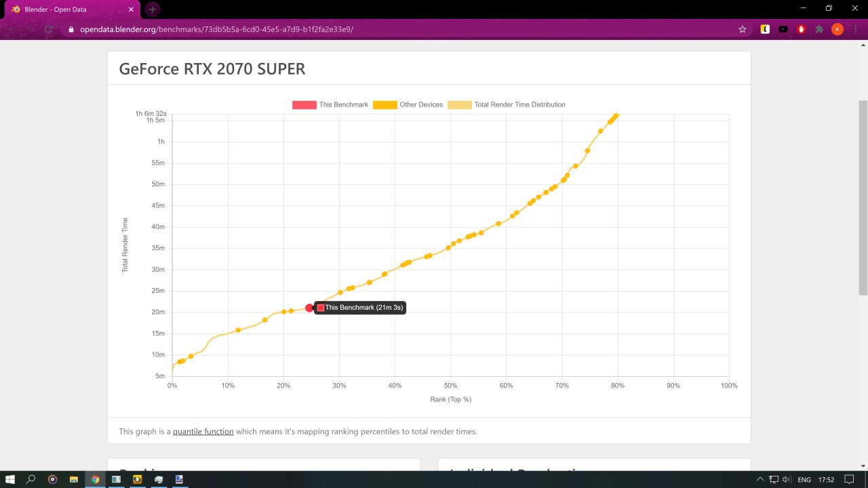Image resolution: width=868 pixels, height=488 pixels.
Task: Click the GeForce RTX 2070 SUPER heading
Action: tap(212, 68)
